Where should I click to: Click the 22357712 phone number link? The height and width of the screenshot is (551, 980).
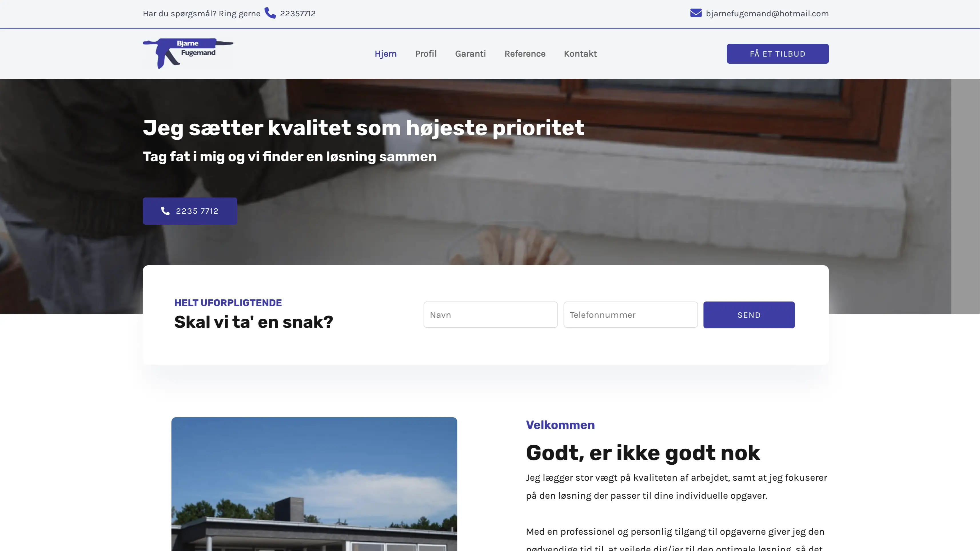298,13
